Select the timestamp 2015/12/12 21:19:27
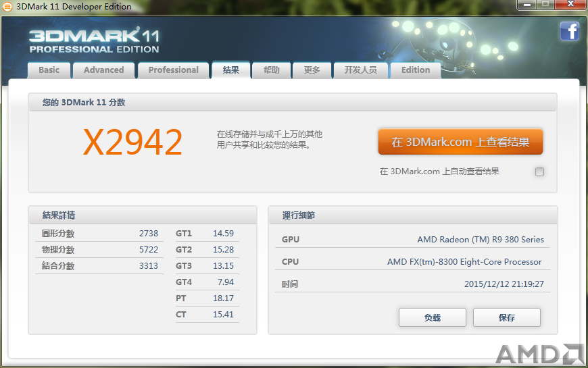 [x=504, y=284]
